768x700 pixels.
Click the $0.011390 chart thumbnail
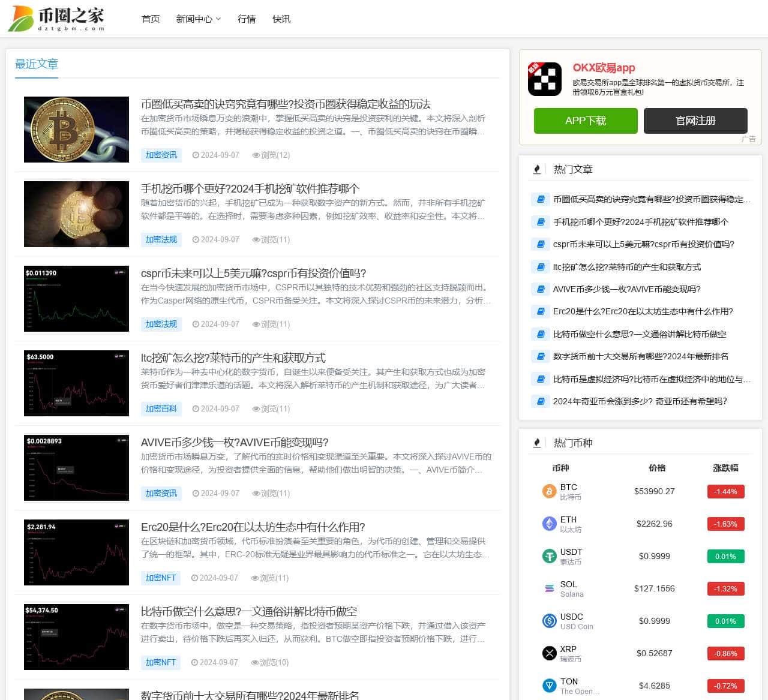[76, 299]
